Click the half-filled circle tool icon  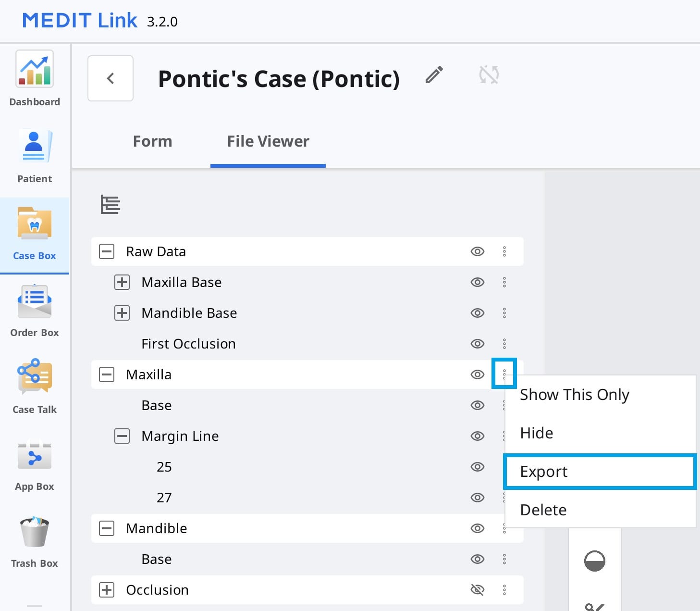594,561
